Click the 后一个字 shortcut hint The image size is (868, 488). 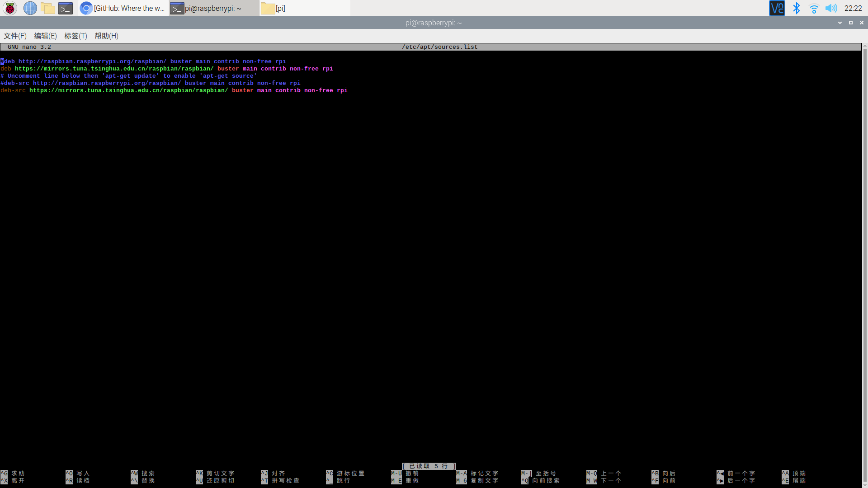[736, 481]
